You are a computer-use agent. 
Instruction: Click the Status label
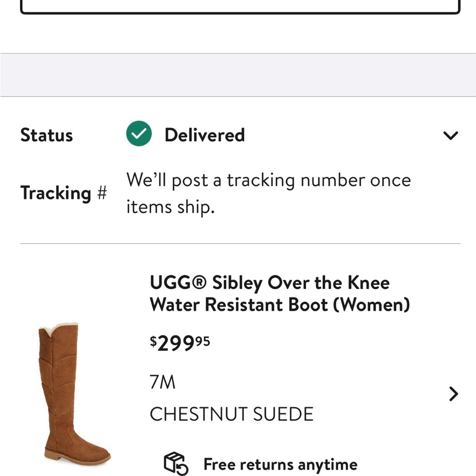[46, 135]
